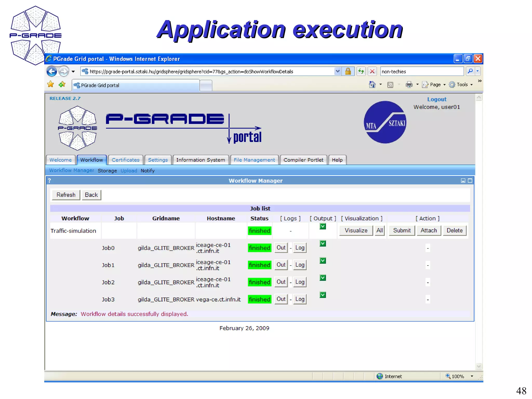Download Job2 output via green arrow icon

(x=323, y=278)
